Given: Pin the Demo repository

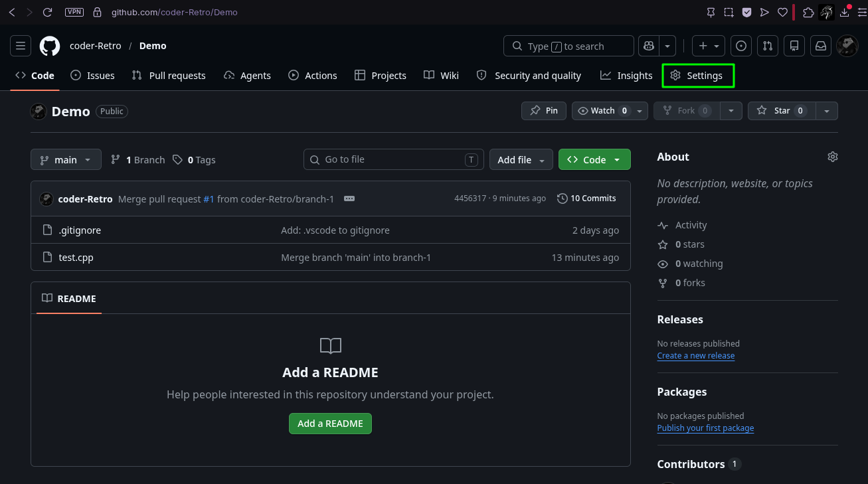Looking at the screenshot, I should (x=544, y=111).
